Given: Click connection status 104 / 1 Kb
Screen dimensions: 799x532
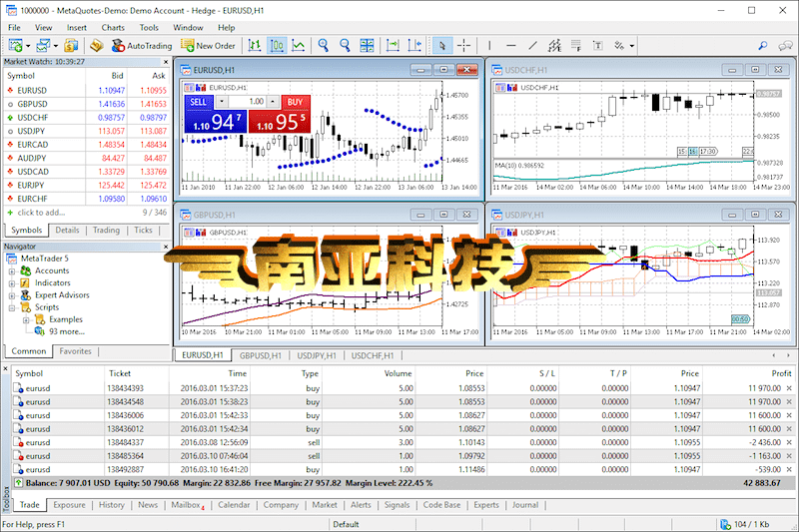Looking at the screenshot, I should [746, 524].
